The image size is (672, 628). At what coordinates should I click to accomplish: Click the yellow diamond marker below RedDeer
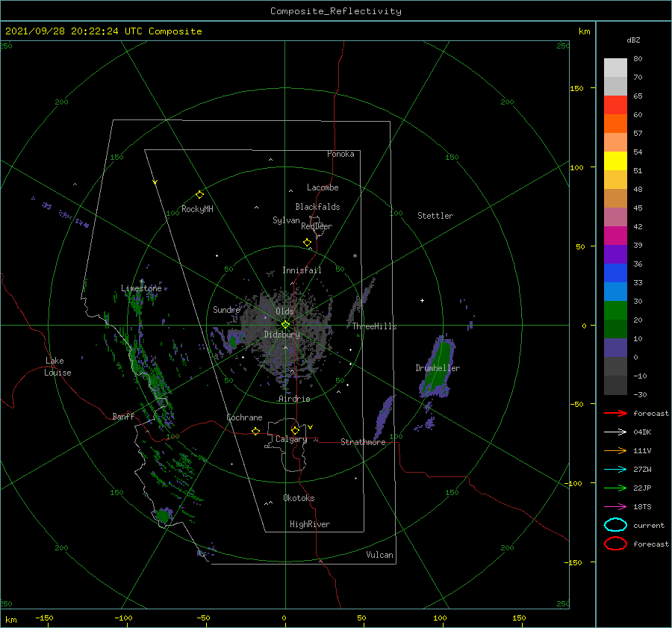307,243
